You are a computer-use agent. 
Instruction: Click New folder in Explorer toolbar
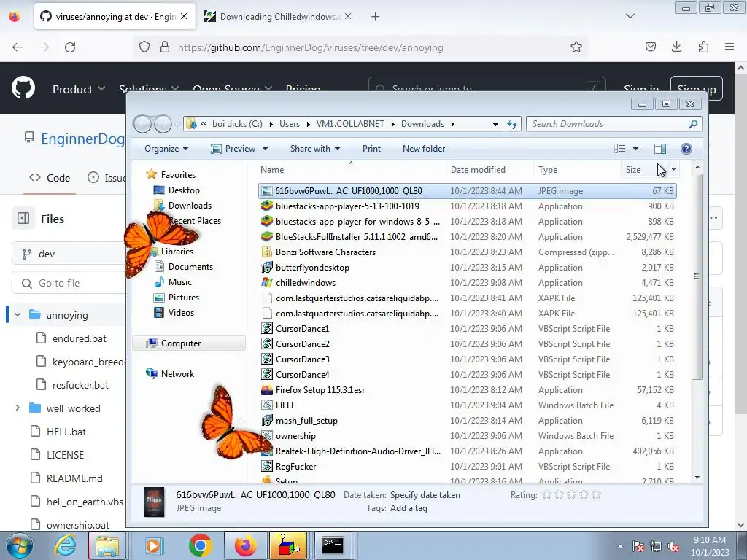(x=424, y=149)
